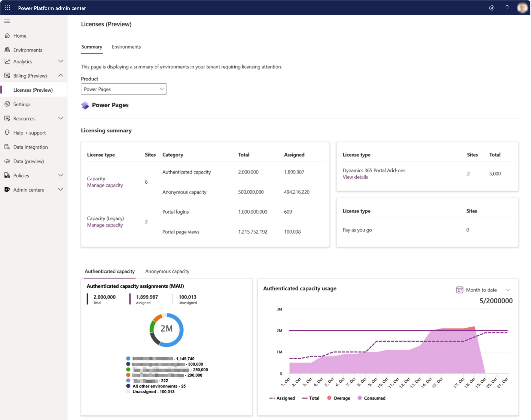Image resolution: width=531 pixels, height=420 pixels.
Task: Click the Help and question mark icon
Action: 507,8
